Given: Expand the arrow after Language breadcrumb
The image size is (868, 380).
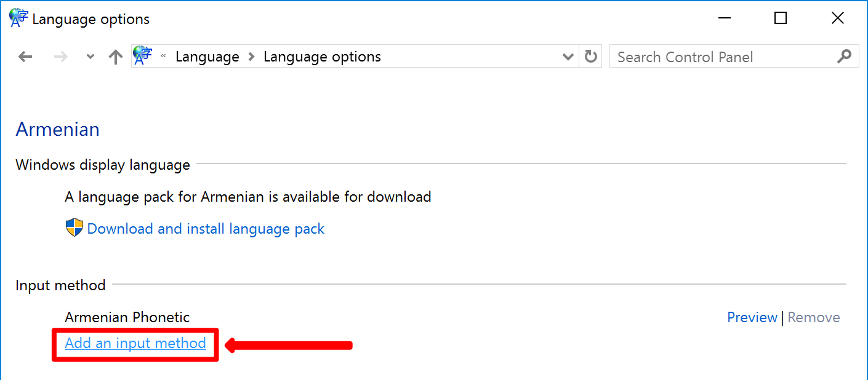Looking at the screenshot, I should point(251,57).
